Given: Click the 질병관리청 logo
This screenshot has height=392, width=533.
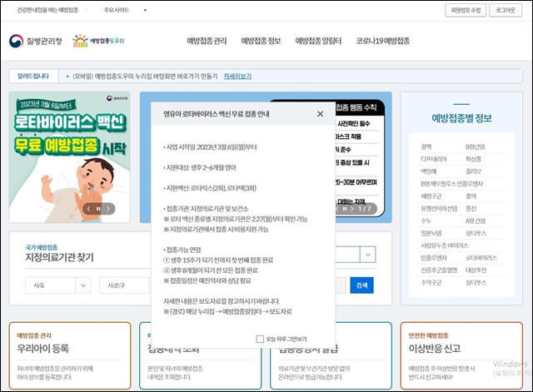Looking at the screenshot, I should 35,41.
